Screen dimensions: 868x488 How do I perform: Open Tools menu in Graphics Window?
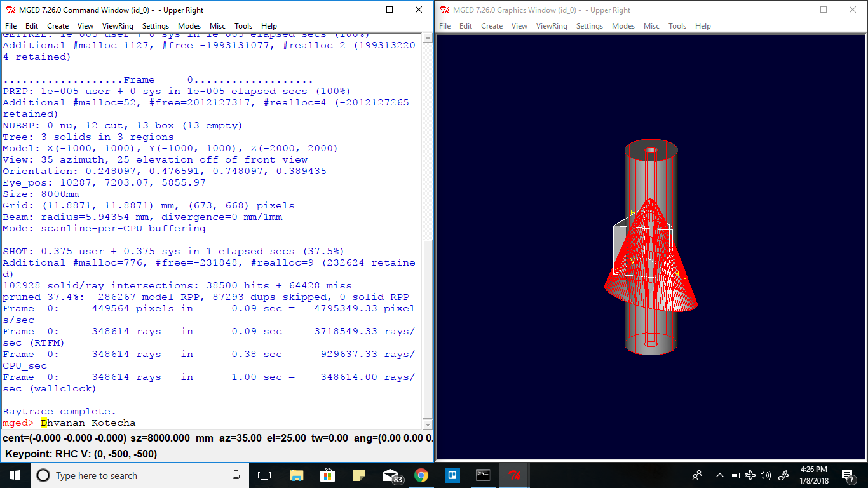(677, 26)
